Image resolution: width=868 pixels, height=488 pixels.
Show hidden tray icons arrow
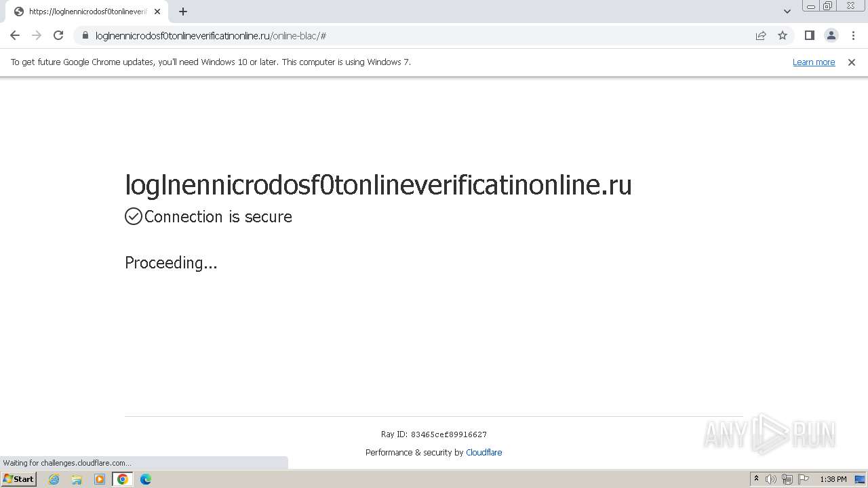pos(756,479)
